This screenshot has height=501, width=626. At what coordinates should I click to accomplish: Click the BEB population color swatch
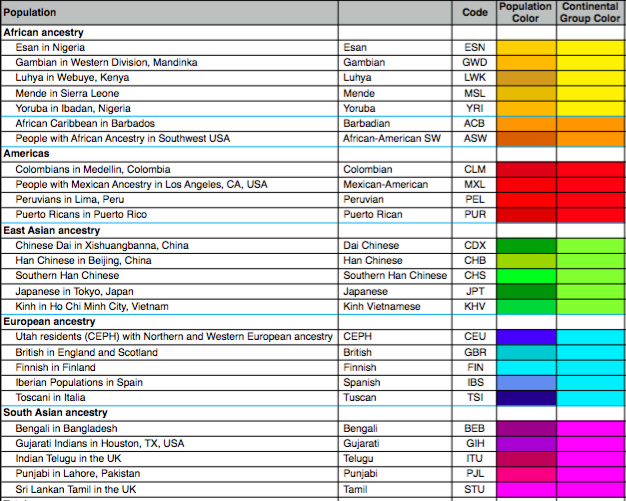point(526,428)
